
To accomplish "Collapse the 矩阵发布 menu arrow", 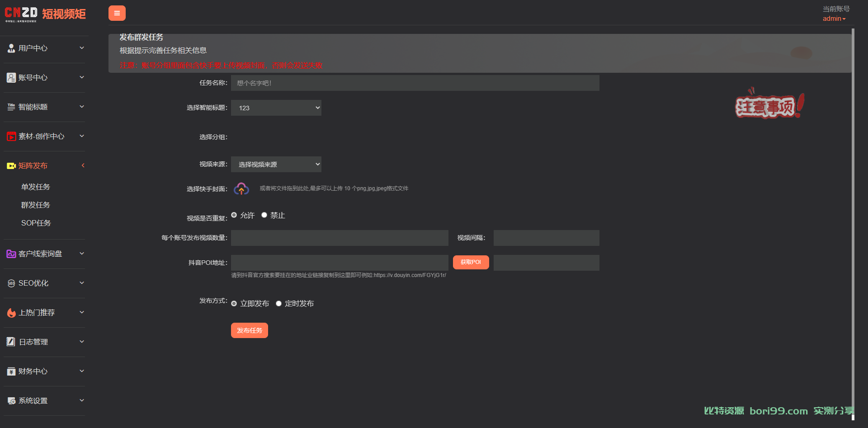I will click(x=83, y=165).
